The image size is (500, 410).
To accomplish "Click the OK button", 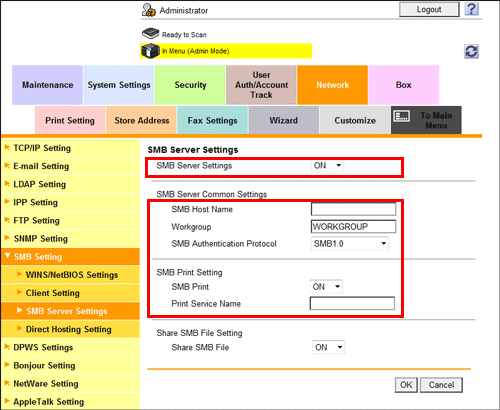I will click(406, 385).
